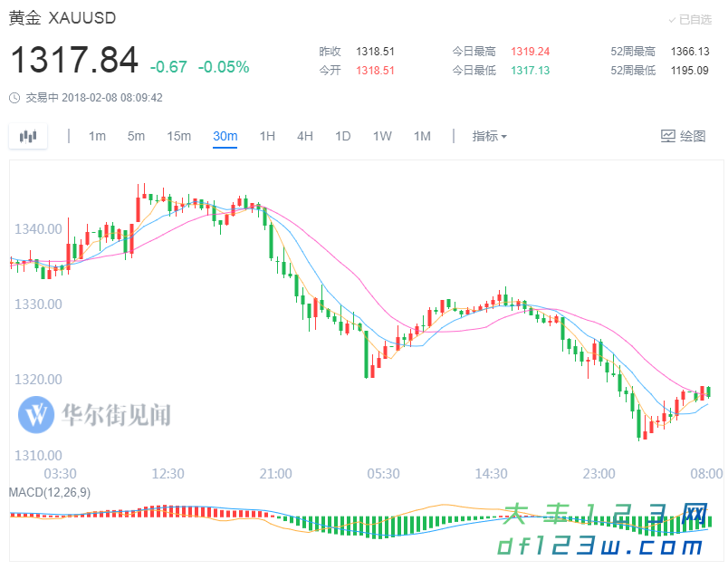Image resolution: width=728 pixels, height=570 pixels.
Task: Select the 4H timeframe
Action: click(305, 137)
